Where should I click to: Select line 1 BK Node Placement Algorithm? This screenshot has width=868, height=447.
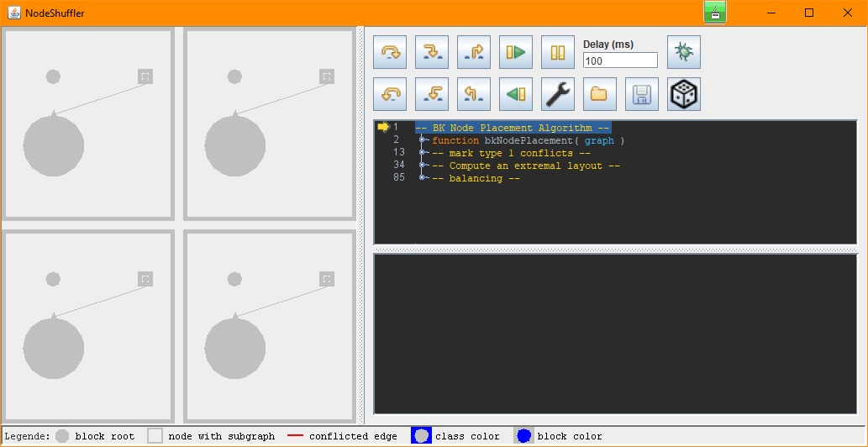tap(513, 128)
